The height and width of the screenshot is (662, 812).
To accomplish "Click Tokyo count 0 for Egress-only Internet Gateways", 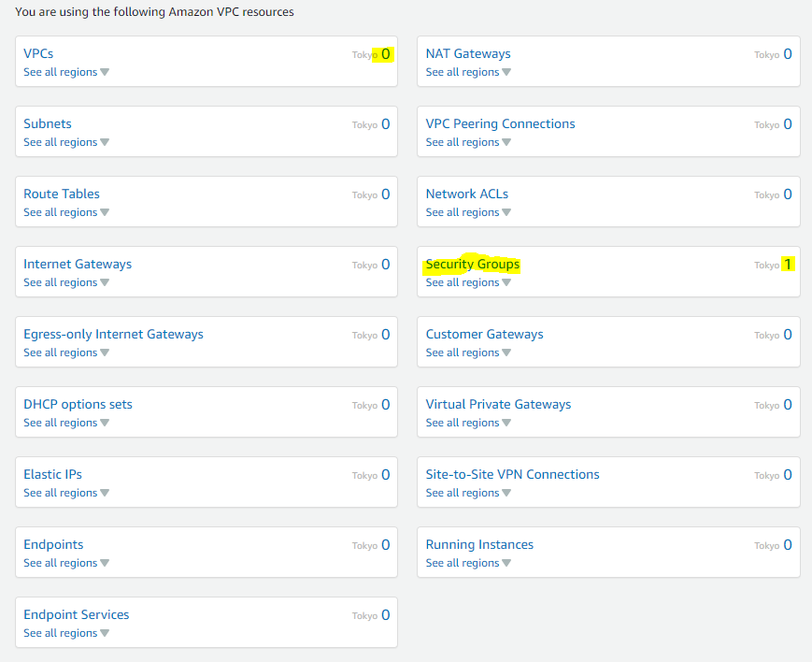I will point(386,335).
